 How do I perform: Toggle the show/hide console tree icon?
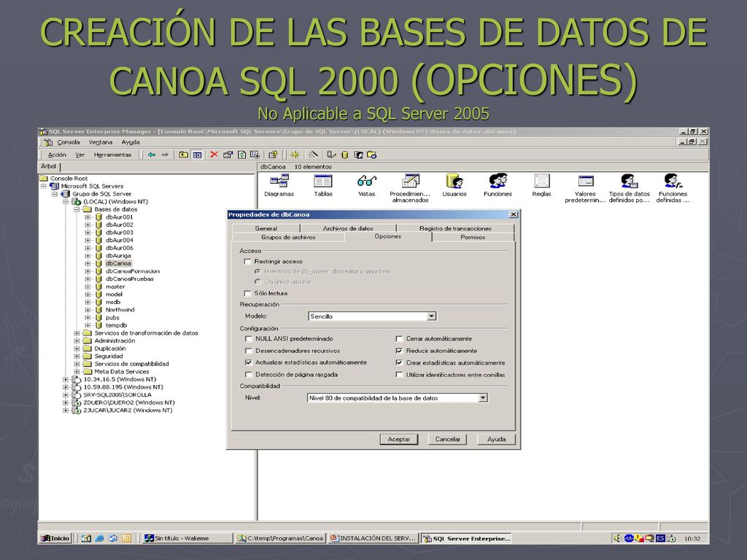click(x=197, y=155)
